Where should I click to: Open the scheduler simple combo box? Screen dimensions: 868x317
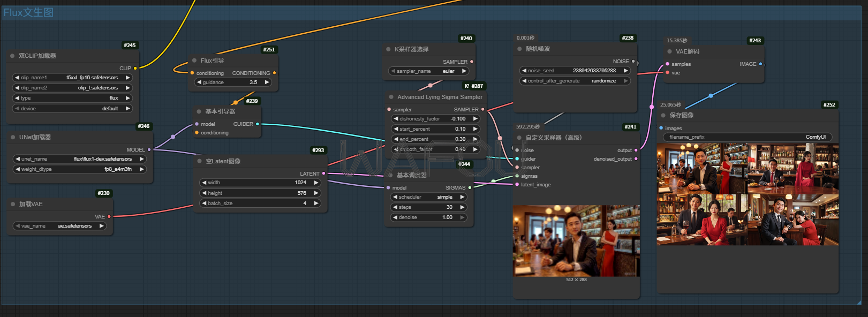pos(429,197)
